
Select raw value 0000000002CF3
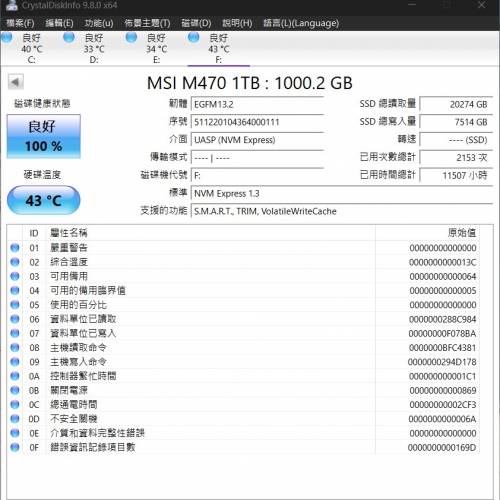click(443, 405)
